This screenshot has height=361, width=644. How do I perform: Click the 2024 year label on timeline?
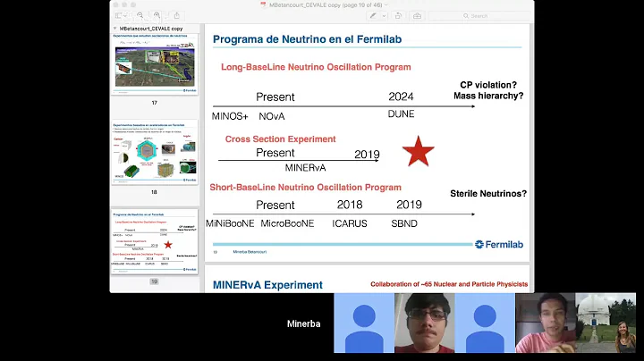pyautogui.click(x=401, y=97)
